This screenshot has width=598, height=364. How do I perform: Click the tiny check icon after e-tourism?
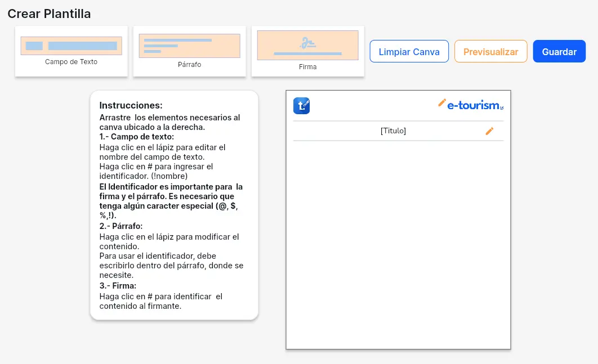(502, 107)
